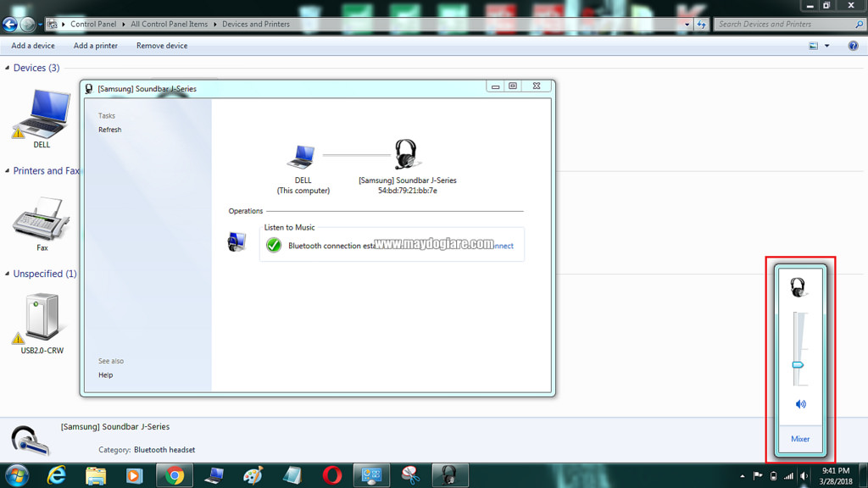
Task: Collapse the Printers and Faxes group
Action: 7,171
